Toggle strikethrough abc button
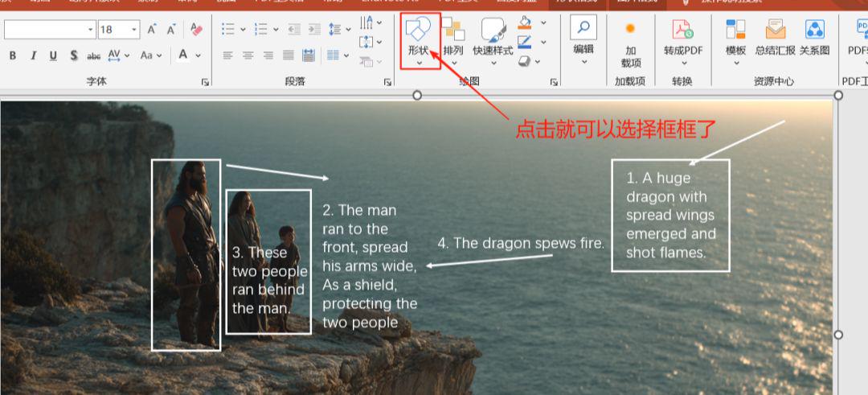Viewport: 868px width, 395px height. pyautogui.click(x=93, y=56)
